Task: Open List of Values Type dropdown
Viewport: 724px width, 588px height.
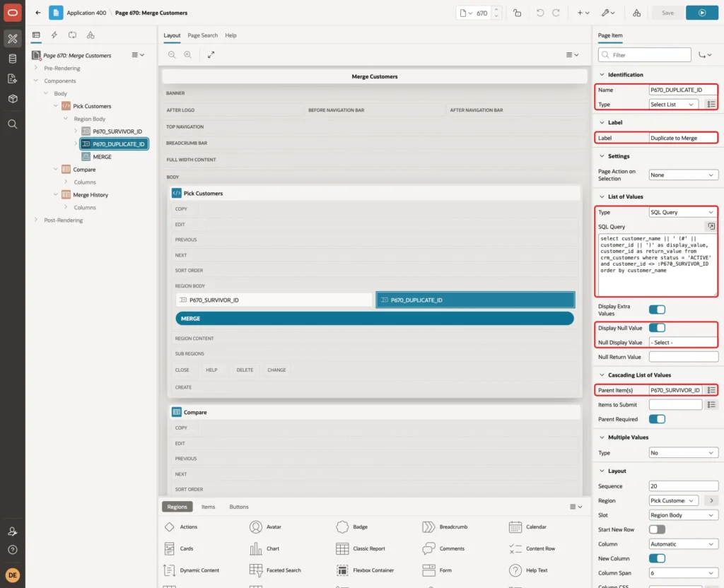Action: click(683, 212)
